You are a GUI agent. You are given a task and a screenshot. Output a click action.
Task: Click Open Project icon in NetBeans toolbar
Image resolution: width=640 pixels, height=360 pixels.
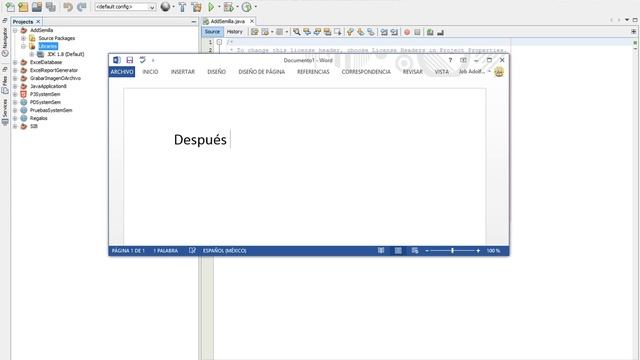point(37,7)
